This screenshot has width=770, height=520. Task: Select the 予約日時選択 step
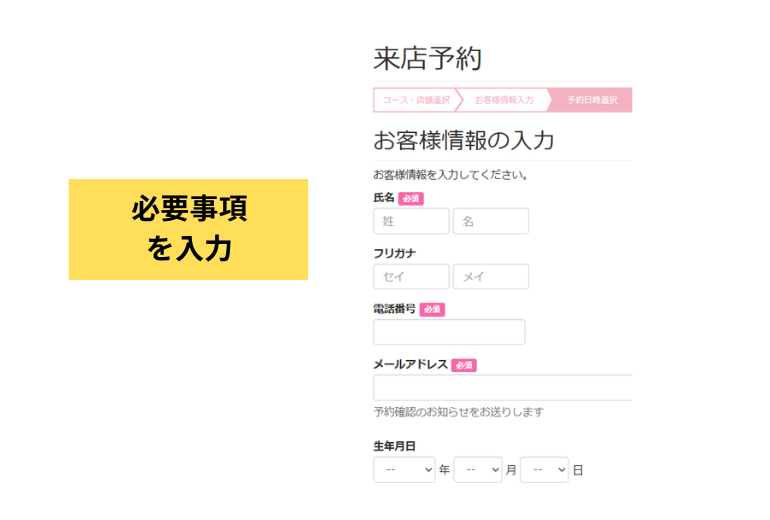pos(592,100)
